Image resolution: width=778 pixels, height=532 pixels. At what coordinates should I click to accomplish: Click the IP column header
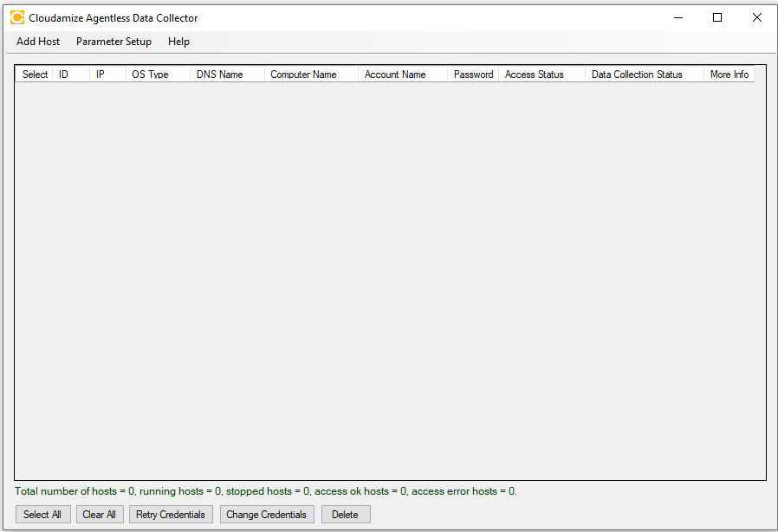107,75
